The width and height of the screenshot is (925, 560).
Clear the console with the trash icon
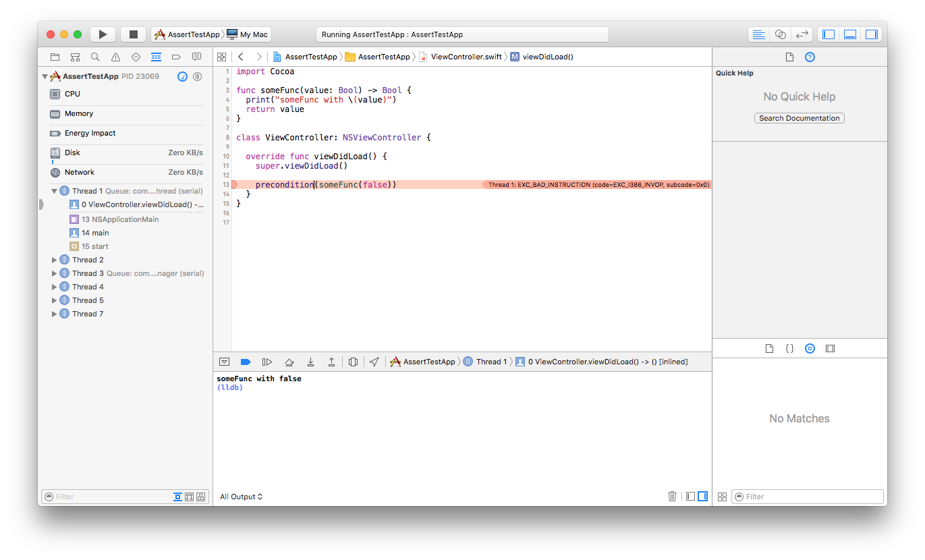pos(672,496)
